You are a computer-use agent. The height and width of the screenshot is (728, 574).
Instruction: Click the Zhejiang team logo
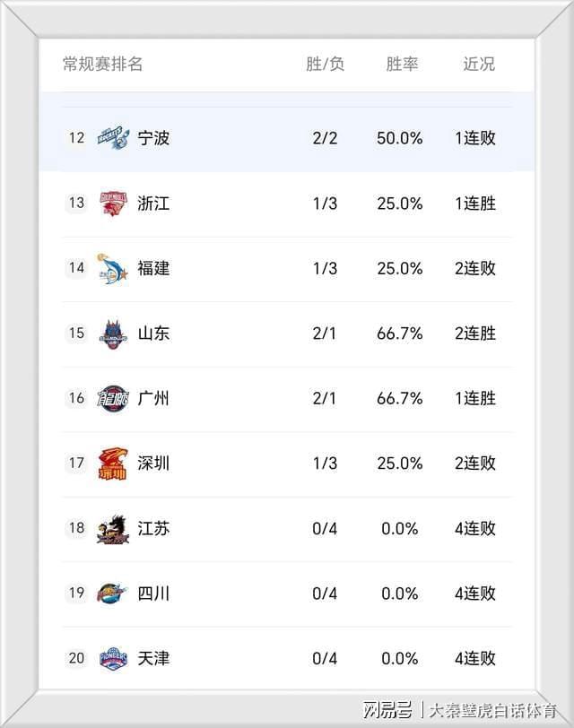coord(113,204)
